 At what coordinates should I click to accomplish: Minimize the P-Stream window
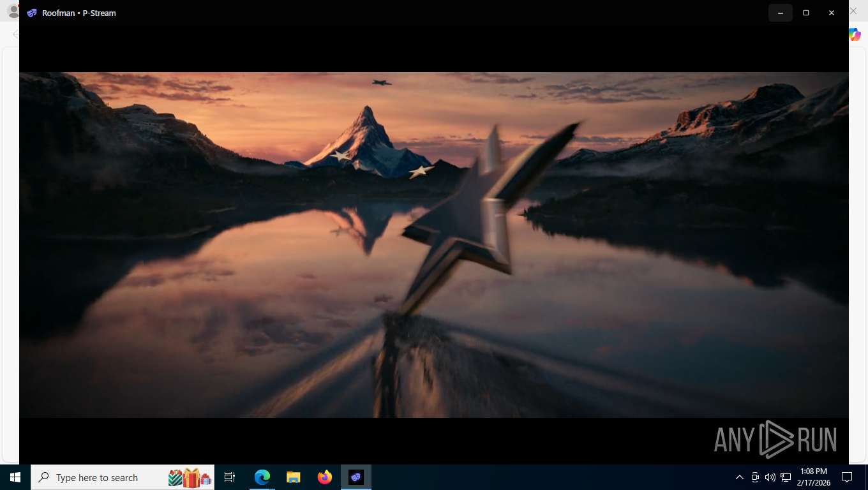tap(780, 13)
